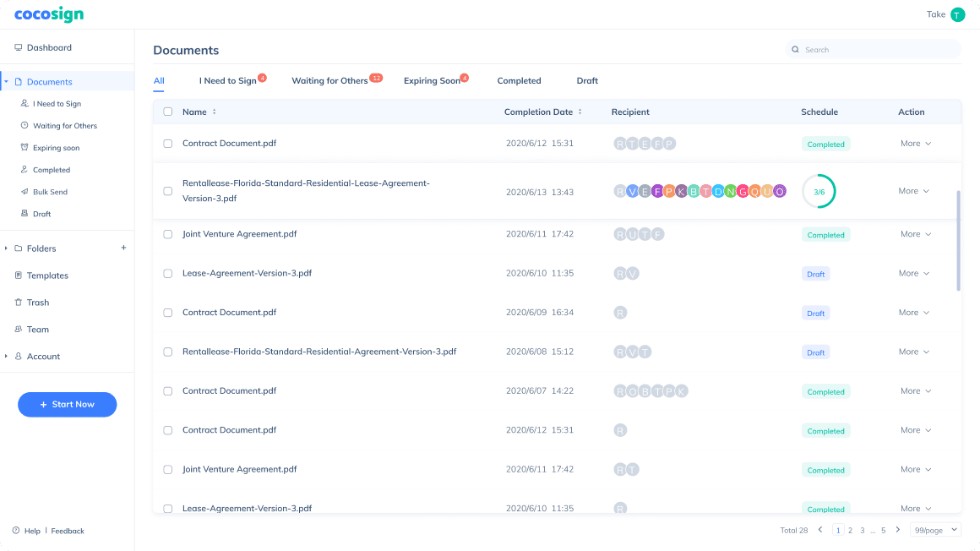Open the Expiring Soon tab
Viewport: 980px width, 551px height.
pos(432,81)
